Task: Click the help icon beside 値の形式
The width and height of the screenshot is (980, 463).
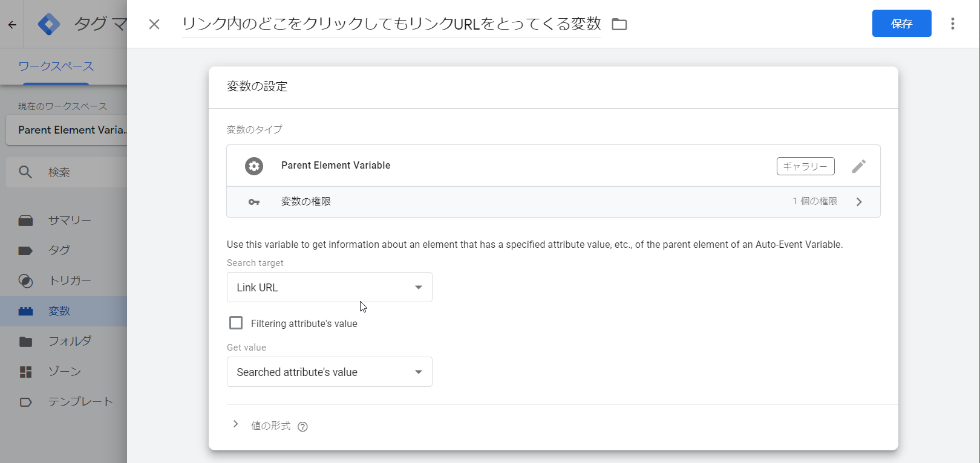Action: 303,427
